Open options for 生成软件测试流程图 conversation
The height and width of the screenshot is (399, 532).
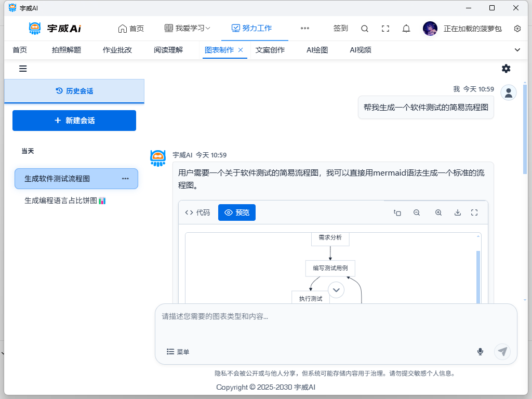click(125, 179)
